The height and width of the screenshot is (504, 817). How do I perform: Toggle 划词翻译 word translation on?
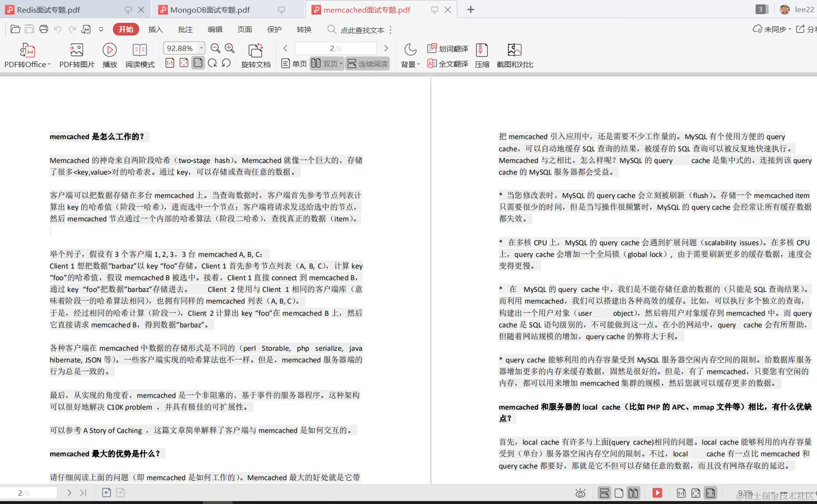click(x=447, y=48)
